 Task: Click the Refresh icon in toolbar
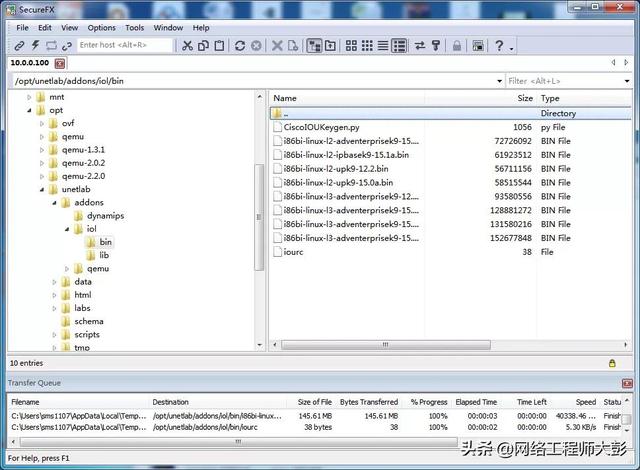[x=240, y=45]
